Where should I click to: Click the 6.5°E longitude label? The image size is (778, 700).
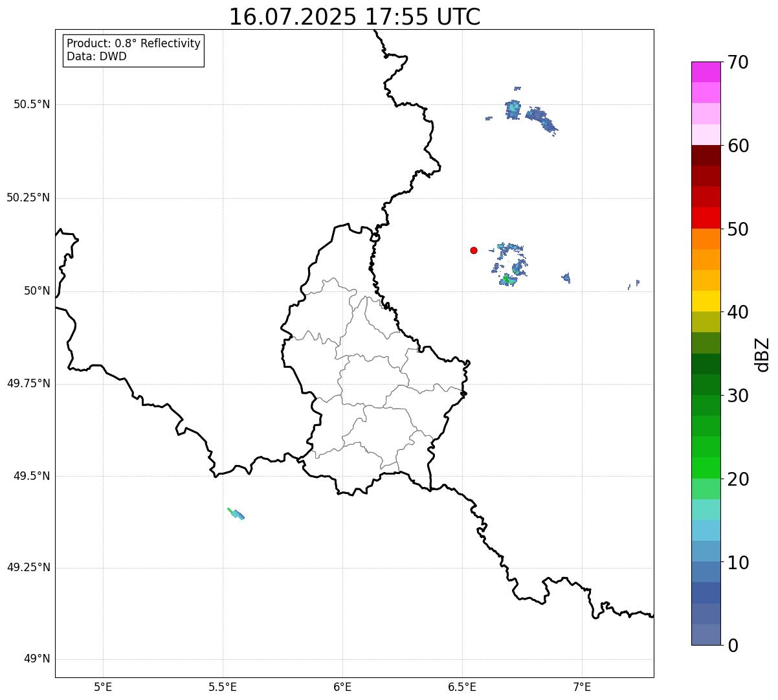(462, 686)
